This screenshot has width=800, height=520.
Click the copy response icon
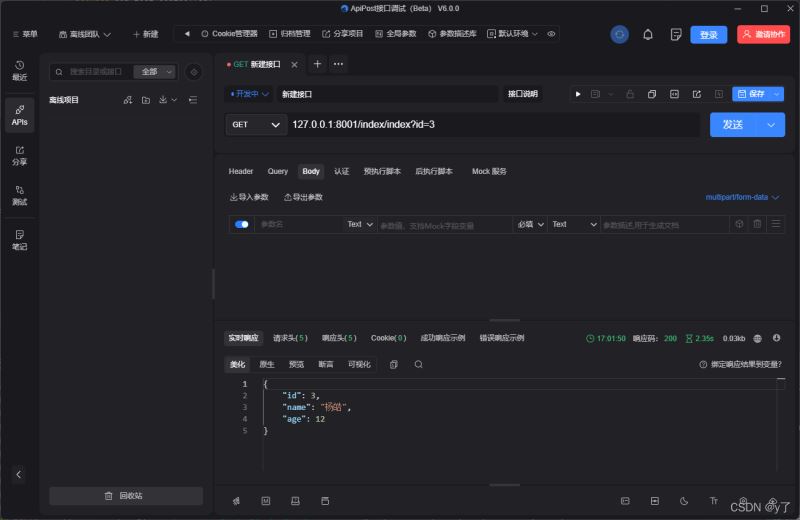[x=393, y=364]
